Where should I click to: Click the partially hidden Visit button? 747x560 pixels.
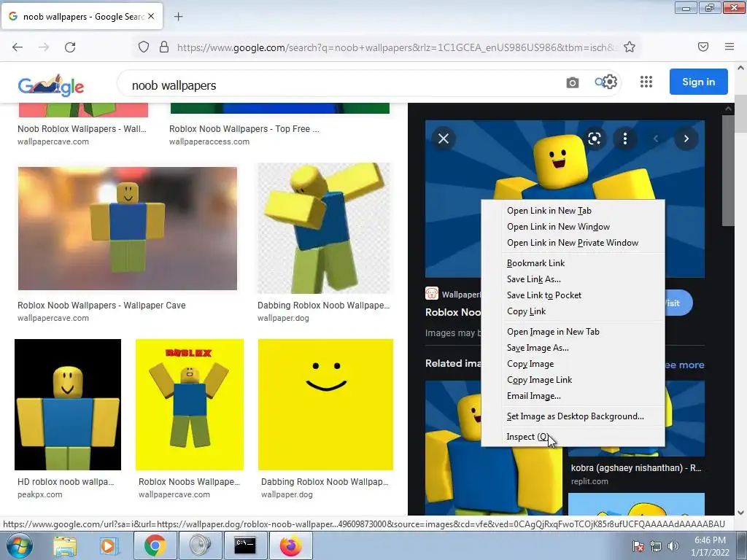[678, 303]
